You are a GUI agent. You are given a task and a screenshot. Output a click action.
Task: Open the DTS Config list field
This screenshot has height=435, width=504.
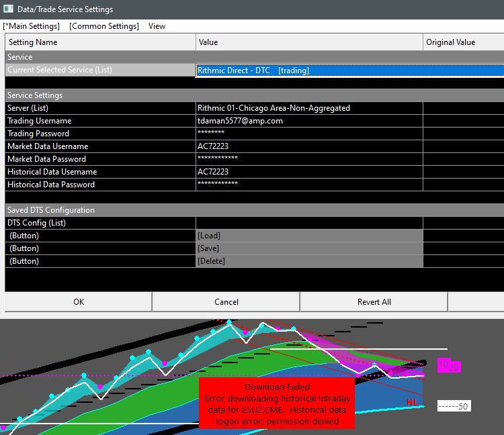[309, 223]
